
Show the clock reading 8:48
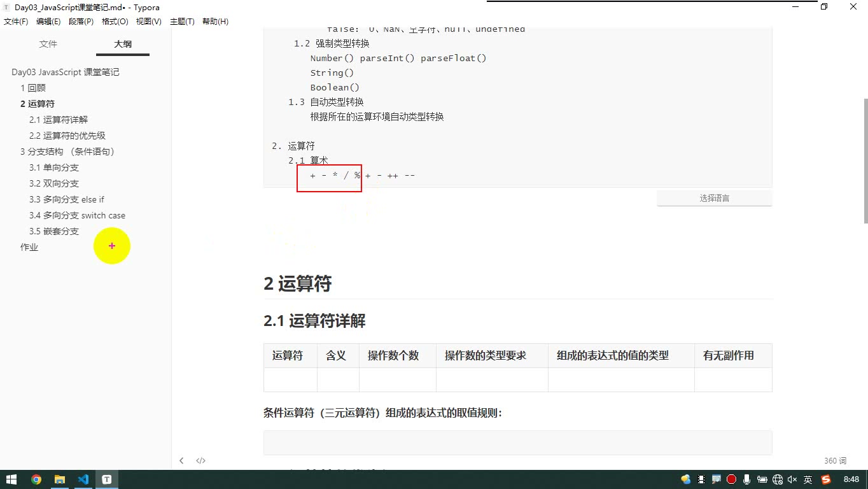(851, 479)
